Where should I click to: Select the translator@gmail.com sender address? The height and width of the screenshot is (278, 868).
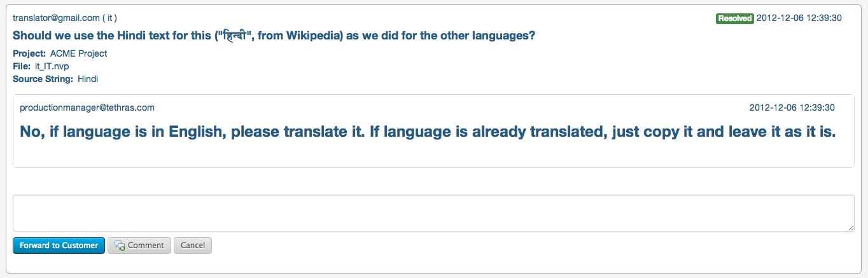(56, 18)
